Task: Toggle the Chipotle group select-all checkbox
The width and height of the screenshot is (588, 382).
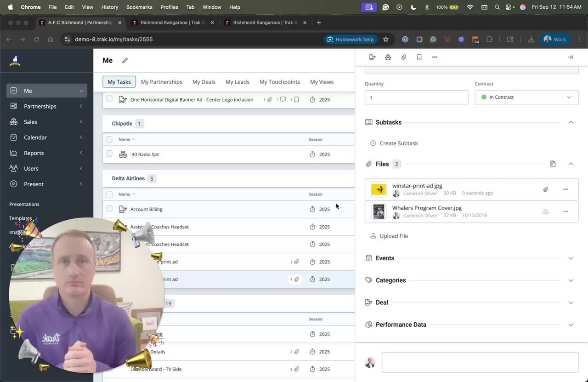Action: pos(109,139)
